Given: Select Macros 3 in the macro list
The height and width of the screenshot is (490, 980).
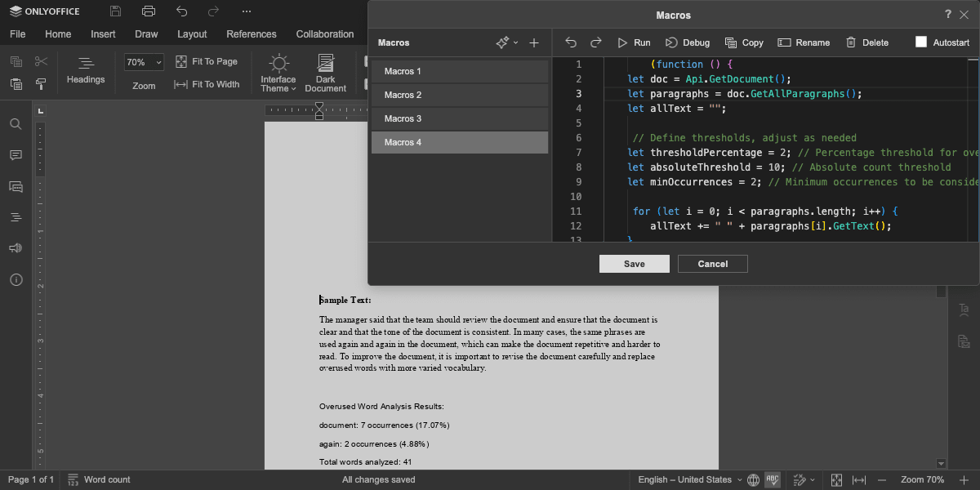Looking at the screenshot, I should 460,119.
